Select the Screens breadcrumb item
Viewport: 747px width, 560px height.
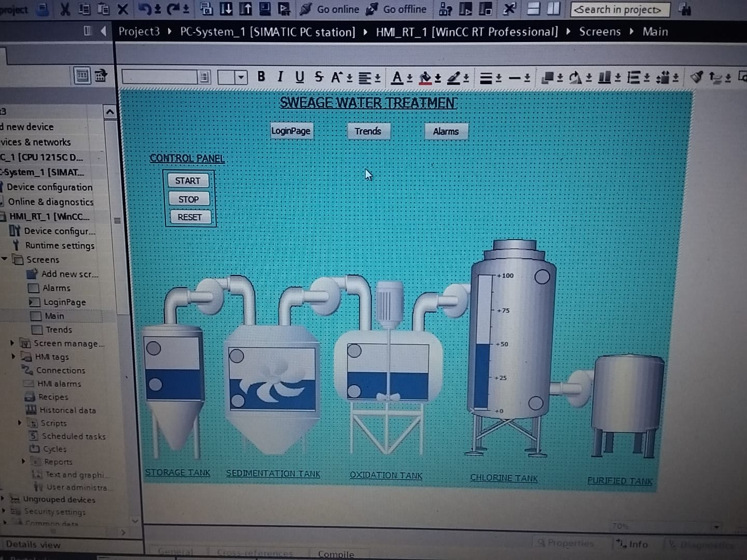(x=600, y=32)
